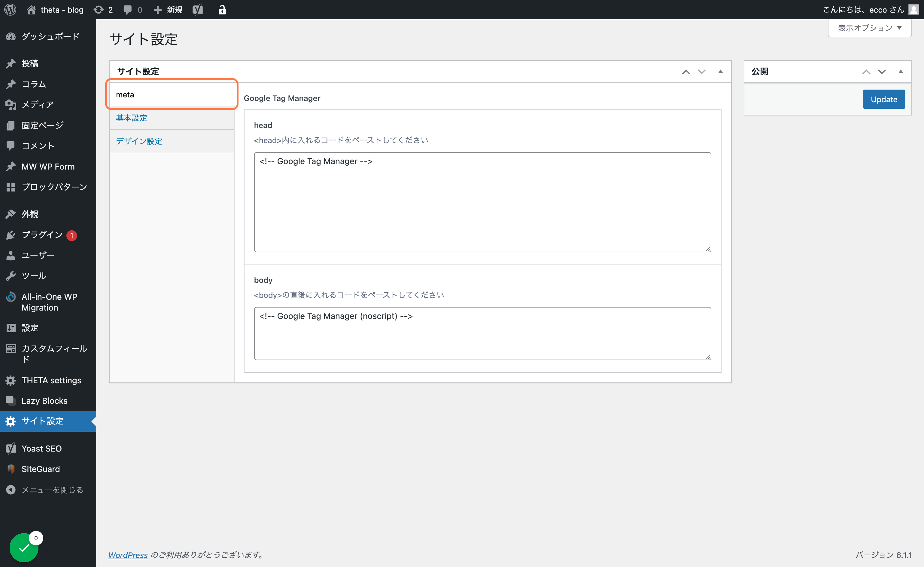Open ユーザー in the sidebar
Viewport: 924px width, 567px height.
[x=48, y=255]
